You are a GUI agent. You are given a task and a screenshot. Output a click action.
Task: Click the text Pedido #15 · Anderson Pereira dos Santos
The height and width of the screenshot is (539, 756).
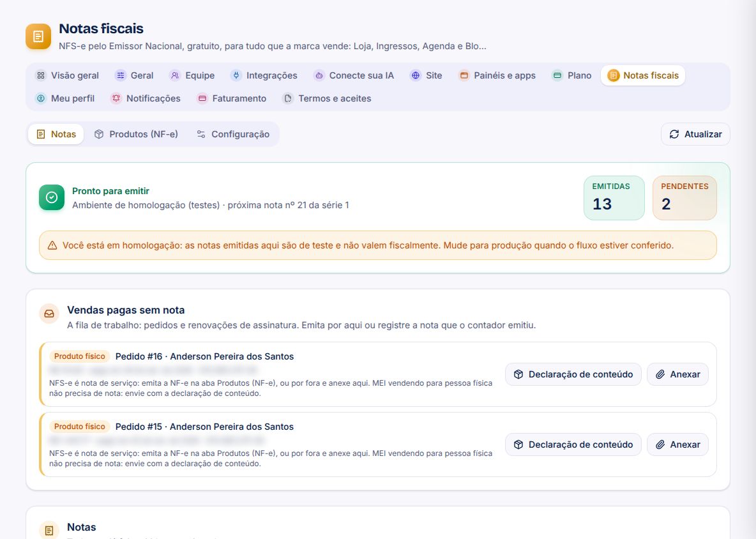point(204,427)
